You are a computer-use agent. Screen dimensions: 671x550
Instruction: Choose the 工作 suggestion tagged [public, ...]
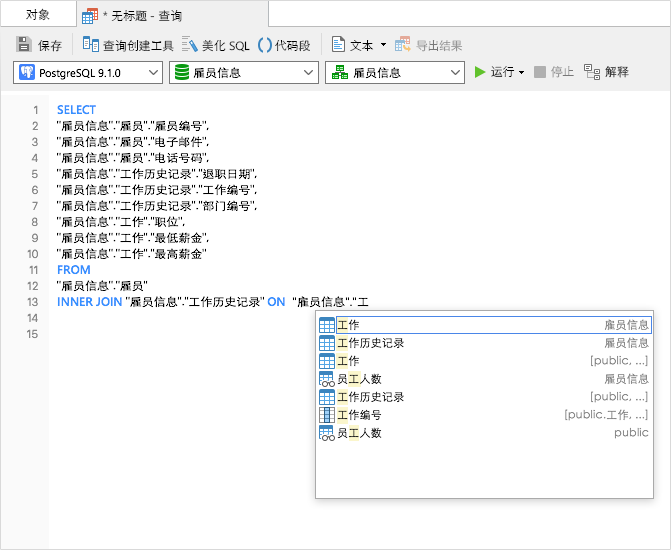tap(485, 361)
